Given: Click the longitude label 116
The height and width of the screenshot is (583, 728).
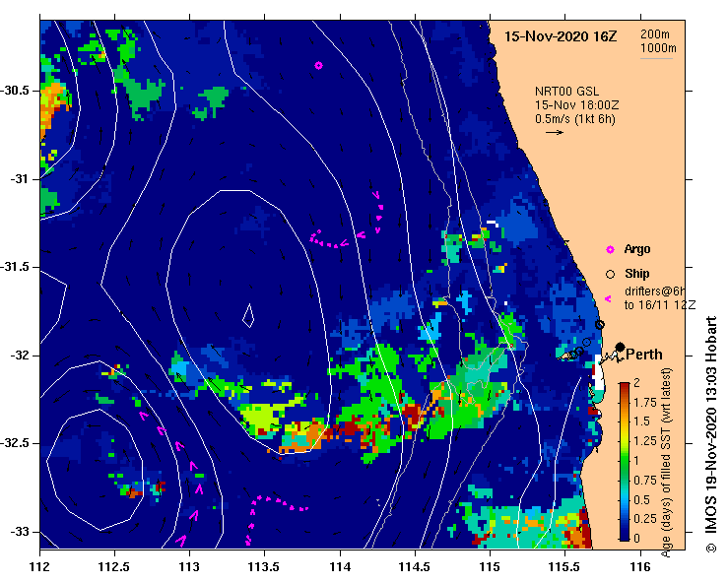Looking at the screenshot, I should click(x=640, y=567).
